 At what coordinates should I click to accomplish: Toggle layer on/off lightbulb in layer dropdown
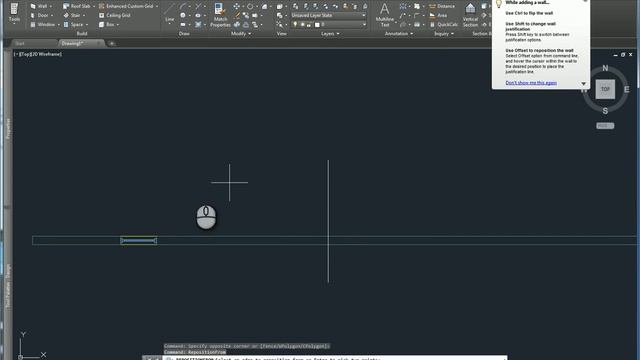click(x=295, y=24)
